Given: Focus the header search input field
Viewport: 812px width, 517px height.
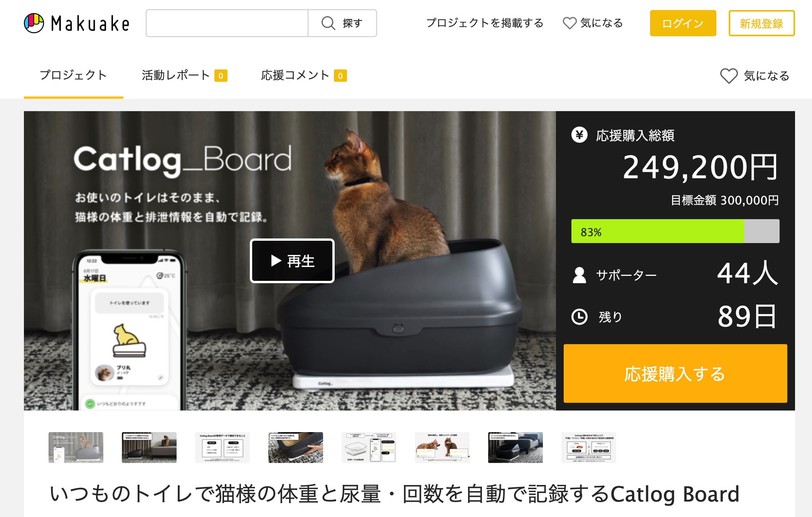Looking at the screenshot, I should pyautogui.click(x=227, y=23).
